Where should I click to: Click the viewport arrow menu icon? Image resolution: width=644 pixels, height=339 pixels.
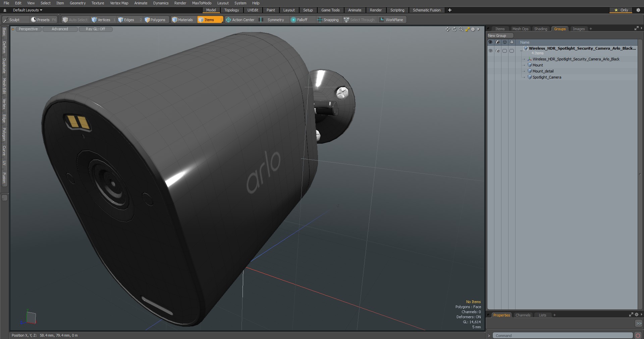click(x=479, y=29)
